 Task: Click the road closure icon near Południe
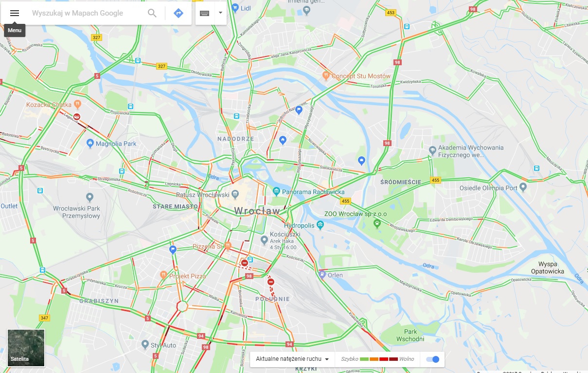pos(271,281)
